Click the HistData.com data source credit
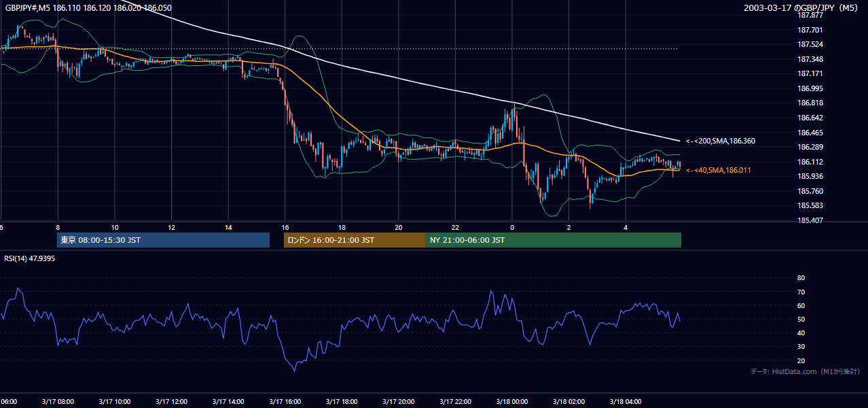The height and width of the screenshot is (408, 868). (806, 371)
